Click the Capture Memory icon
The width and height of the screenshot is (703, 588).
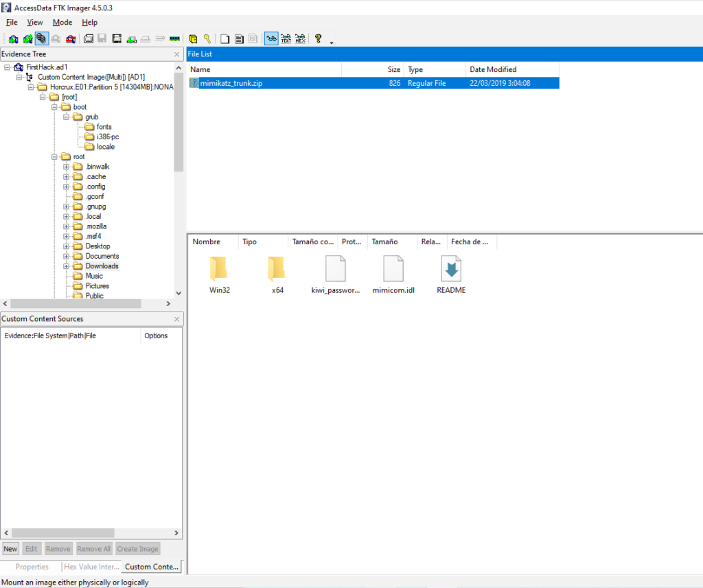click(x=174, y=38)
